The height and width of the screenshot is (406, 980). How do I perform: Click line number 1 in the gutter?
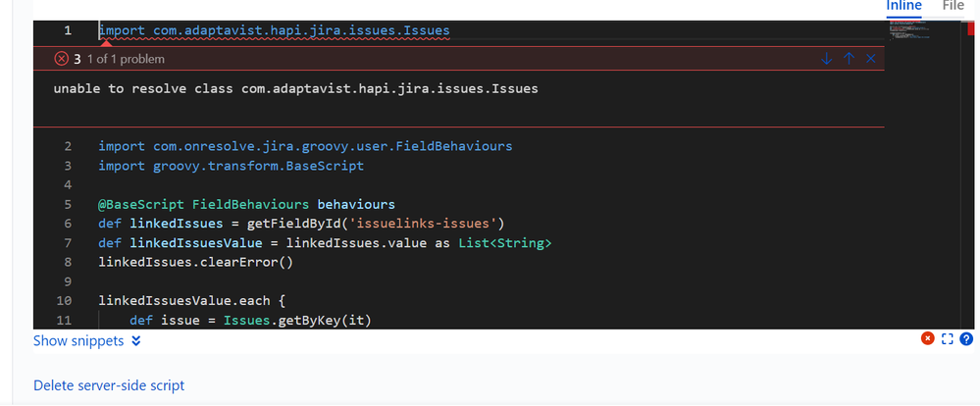pyautogui.click(x=68, y=30)
